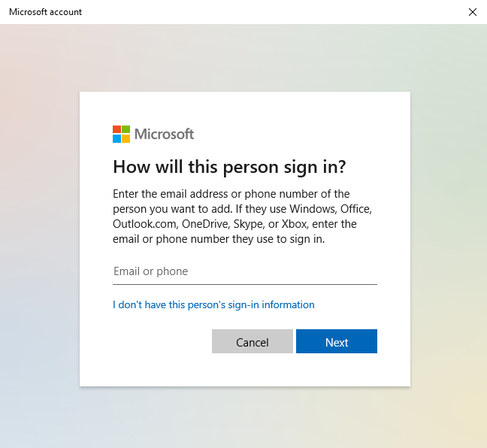The width and height of the screenshot is (487, 448).
Task: Close the Microsoft account window
Action: click(x=473, y=12)
